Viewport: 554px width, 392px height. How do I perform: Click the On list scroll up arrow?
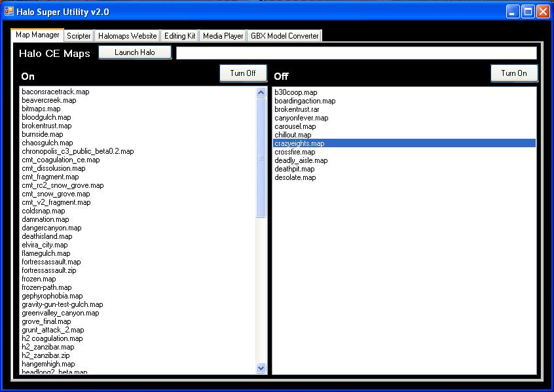[261, 92]
